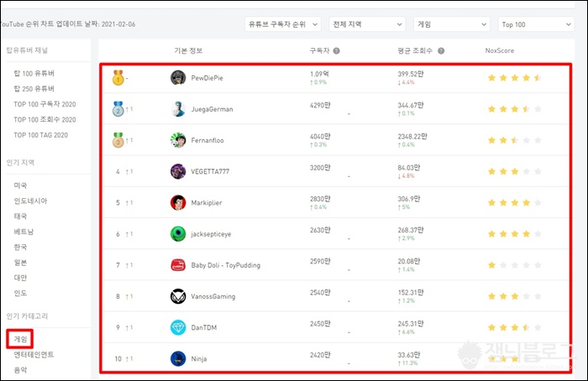
Task: Filter by region 미국
Action: tap(20, 185)
